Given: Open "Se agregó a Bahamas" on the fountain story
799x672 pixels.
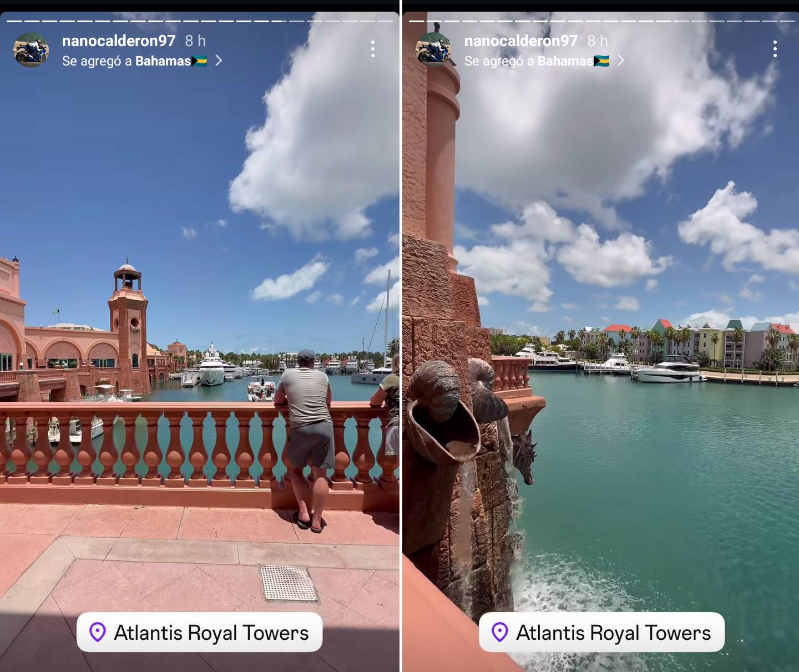Looking at the screenshot, I should [528, 61].
